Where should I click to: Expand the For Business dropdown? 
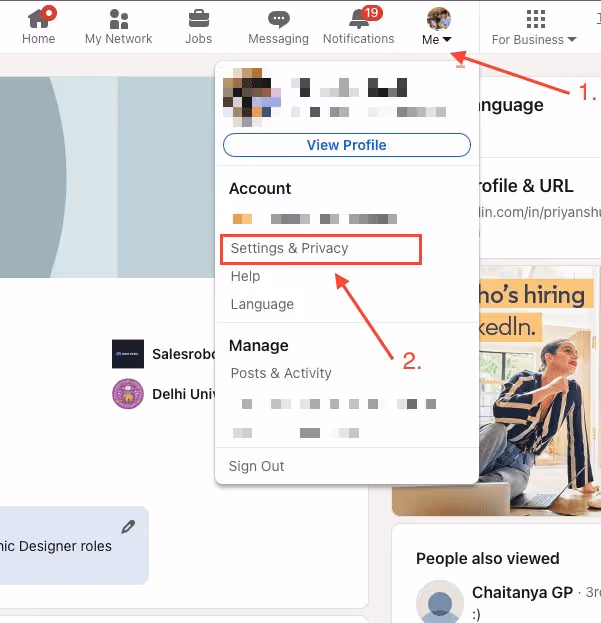coord(572,39)
